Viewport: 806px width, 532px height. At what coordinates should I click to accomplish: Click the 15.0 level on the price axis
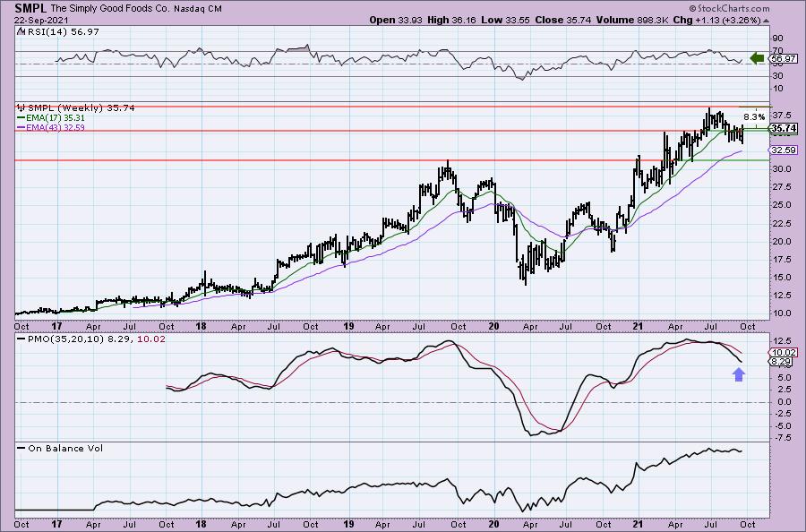coord(781,277)
